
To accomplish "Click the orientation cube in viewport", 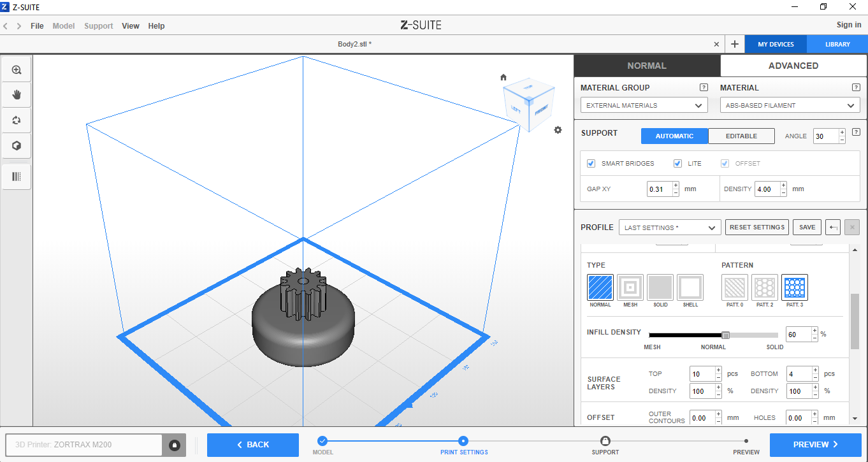I will pos(528,105).
